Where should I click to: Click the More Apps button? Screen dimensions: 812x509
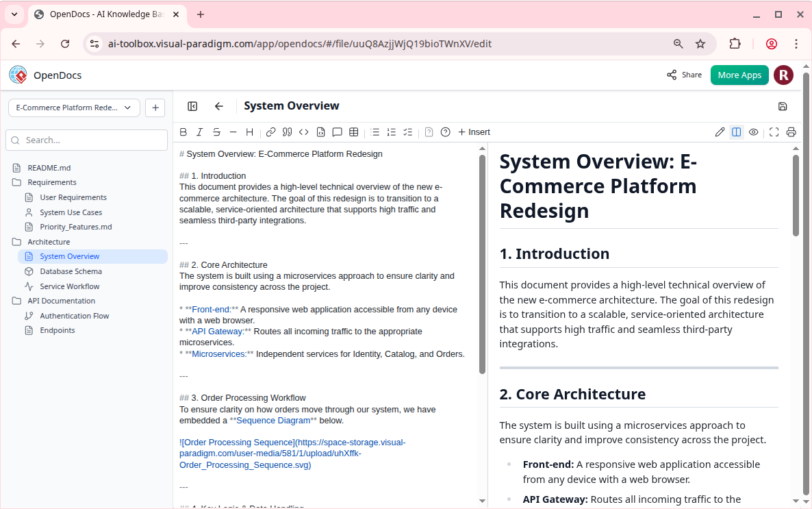point(739,75)
